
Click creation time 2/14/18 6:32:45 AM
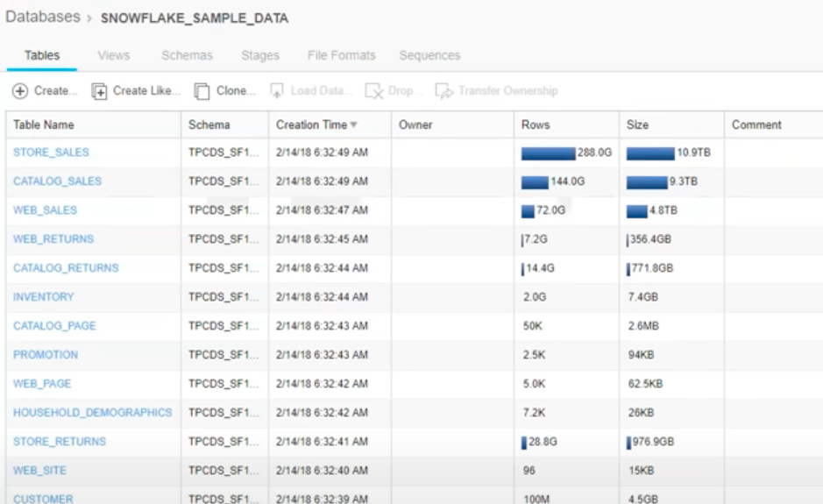coord(322,239)
